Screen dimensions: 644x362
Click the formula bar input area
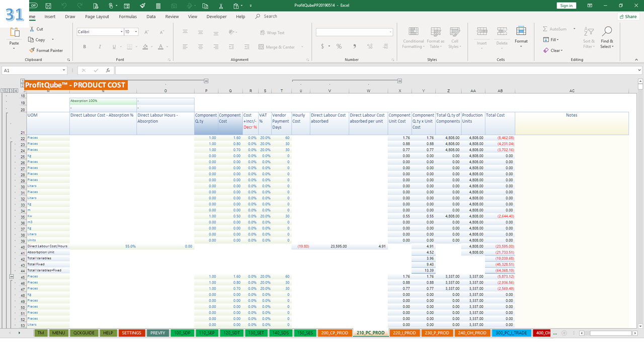[x=376, y=70]
